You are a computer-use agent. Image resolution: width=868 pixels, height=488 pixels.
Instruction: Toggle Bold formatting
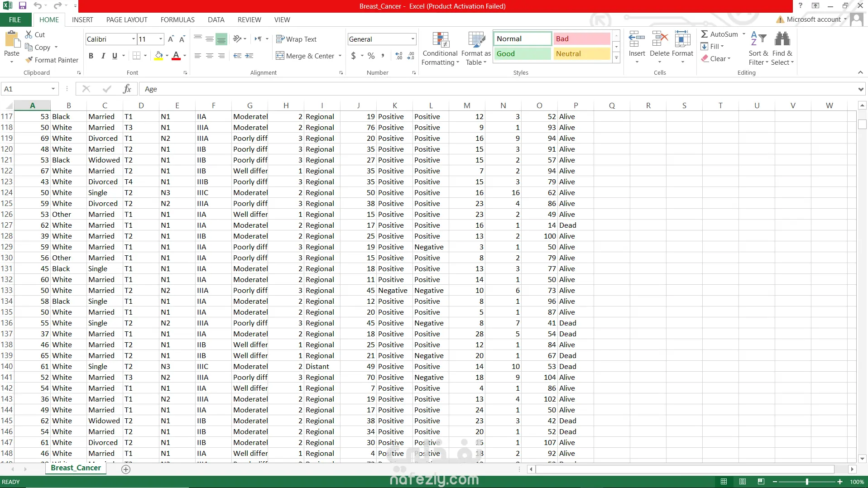click(91, 56)
